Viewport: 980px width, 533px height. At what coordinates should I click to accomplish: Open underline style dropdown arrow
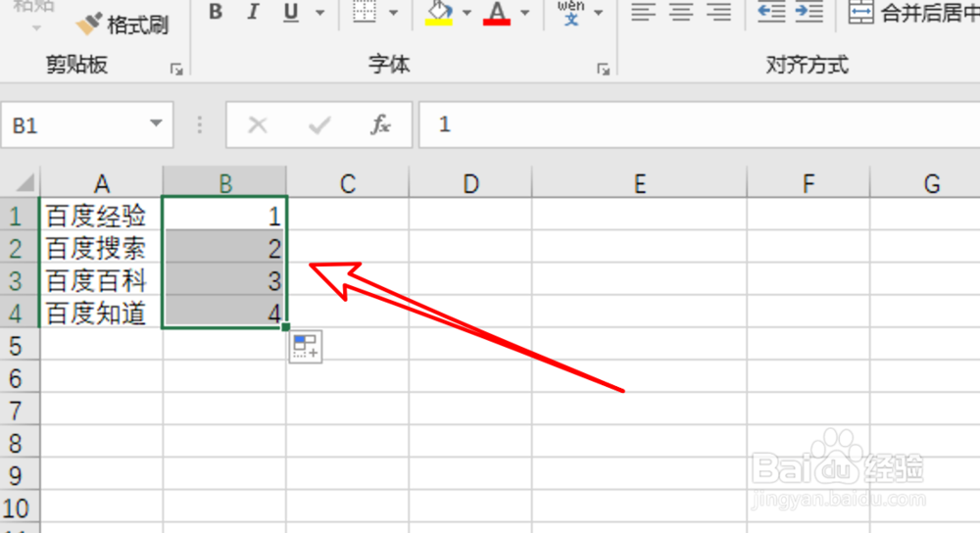coord(320,12)
